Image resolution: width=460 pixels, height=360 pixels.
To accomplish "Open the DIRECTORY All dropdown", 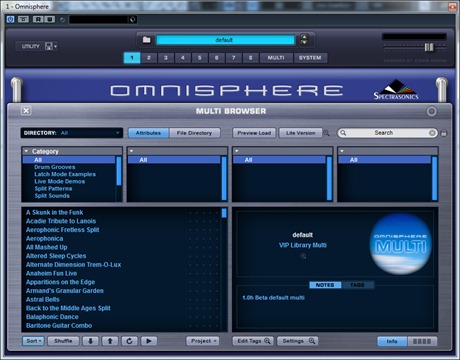I will tap(71, 133).
